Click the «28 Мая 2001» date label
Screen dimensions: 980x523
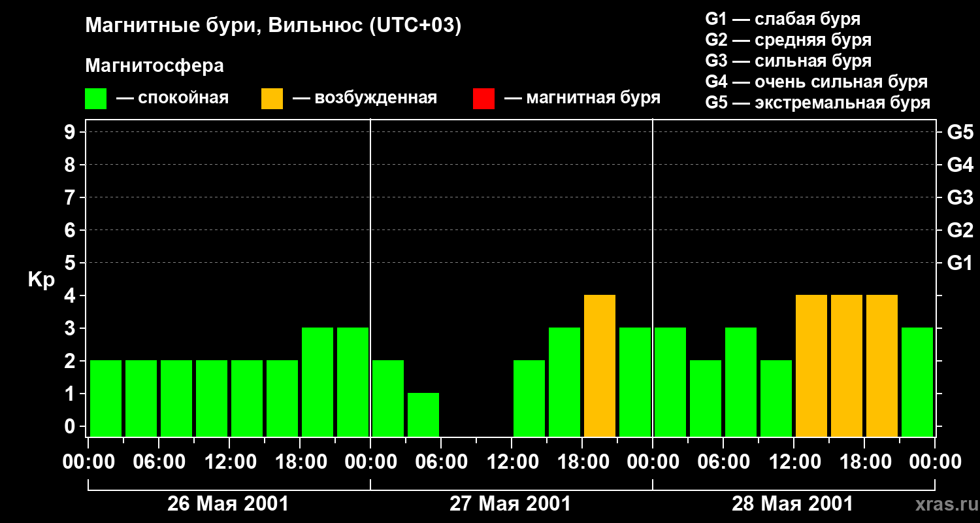(x=792, y=504)
